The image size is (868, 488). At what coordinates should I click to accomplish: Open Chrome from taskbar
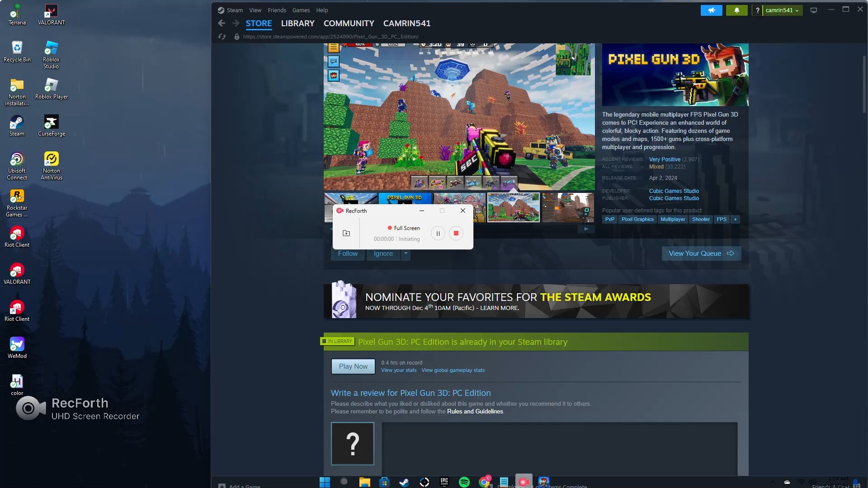click(484, 482)
